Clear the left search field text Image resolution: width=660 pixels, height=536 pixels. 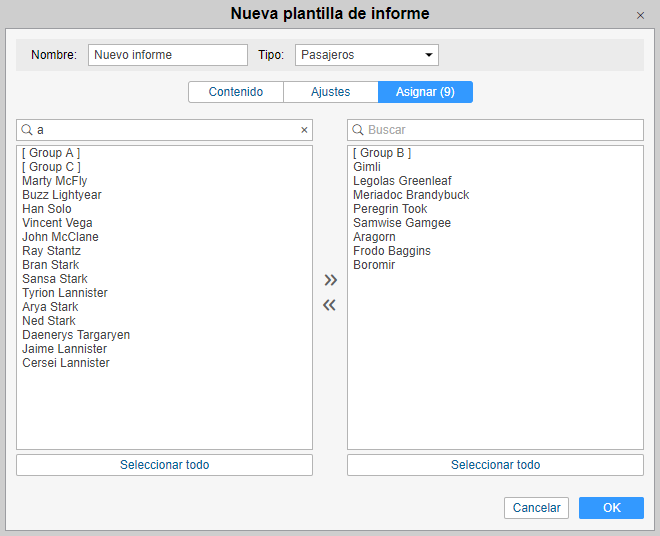[304, 130]
